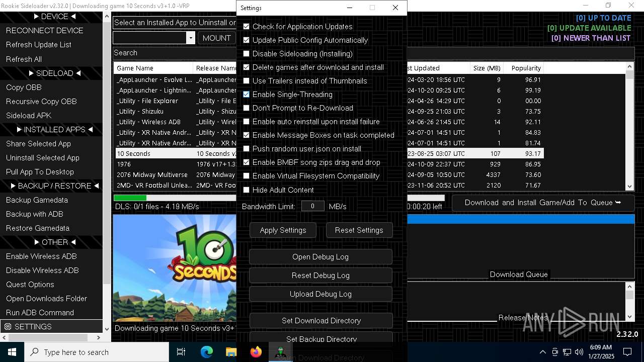
Task: Click the green download progress bar
Action: pyautogui.click(x=130, y=198)
